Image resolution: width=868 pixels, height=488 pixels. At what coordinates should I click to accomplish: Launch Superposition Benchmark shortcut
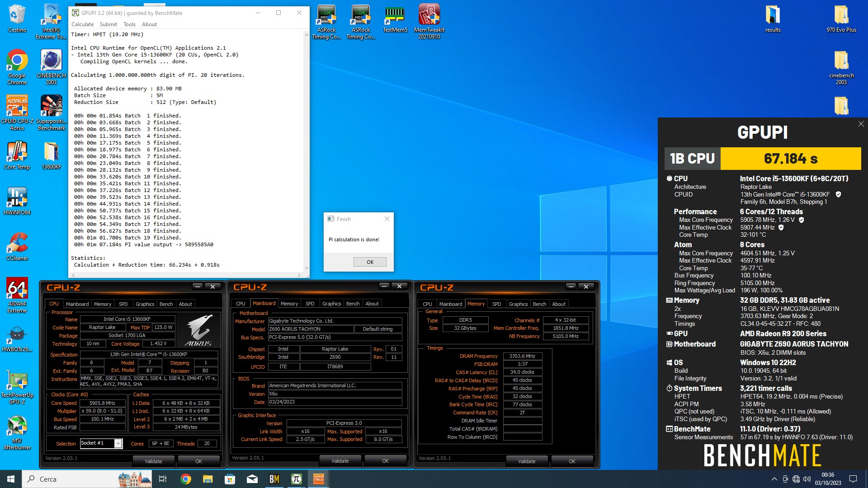(x=51, y=112)
